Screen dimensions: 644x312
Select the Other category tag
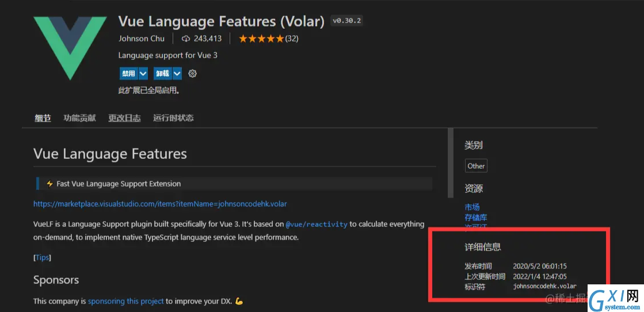click(x=476, y=166)
